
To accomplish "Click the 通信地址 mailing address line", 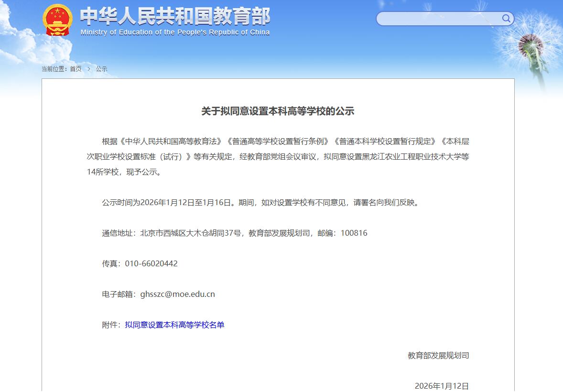I will point(234,233).
